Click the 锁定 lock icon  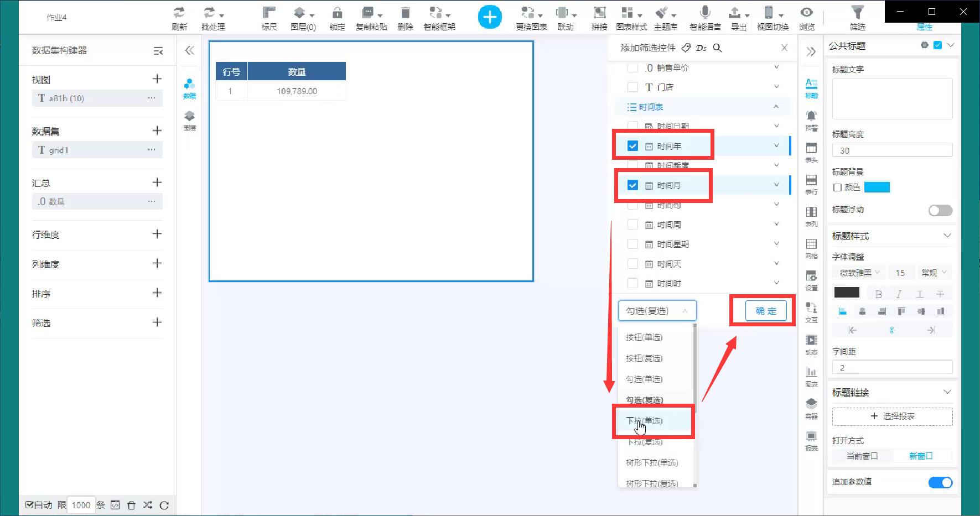(337, 13)
